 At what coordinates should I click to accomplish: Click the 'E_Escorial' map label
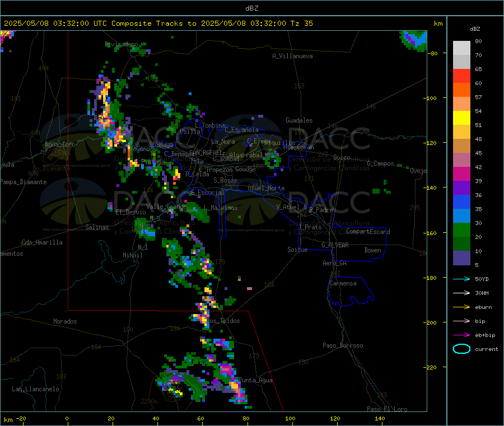click(x=207, y=193)
